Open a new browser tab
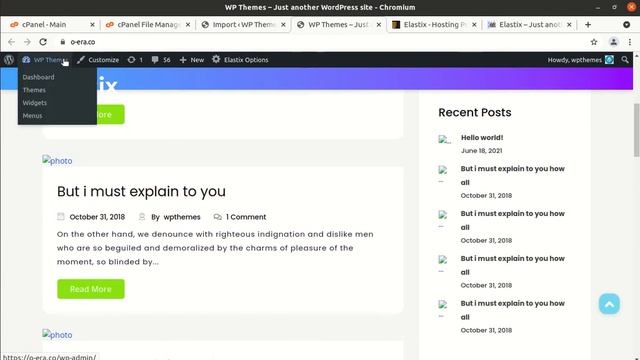640x360 pixels. click(x=588, y=24)
